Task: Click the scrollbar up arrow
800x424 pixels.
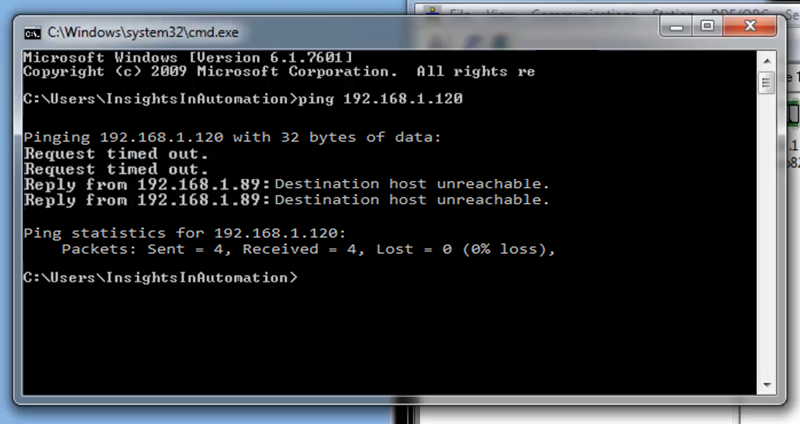Action: point(767,61)
